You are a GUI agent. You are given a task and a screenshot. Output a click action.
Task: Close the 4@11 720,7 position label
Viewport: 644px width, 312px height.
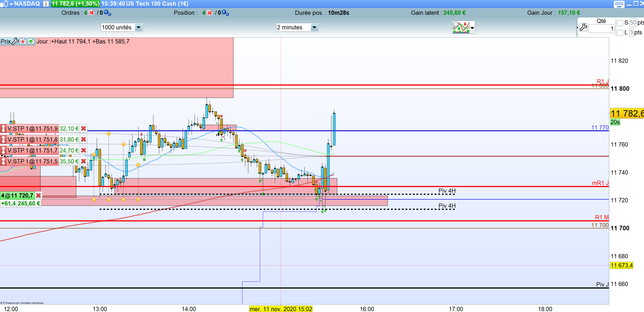click(38, 195)
